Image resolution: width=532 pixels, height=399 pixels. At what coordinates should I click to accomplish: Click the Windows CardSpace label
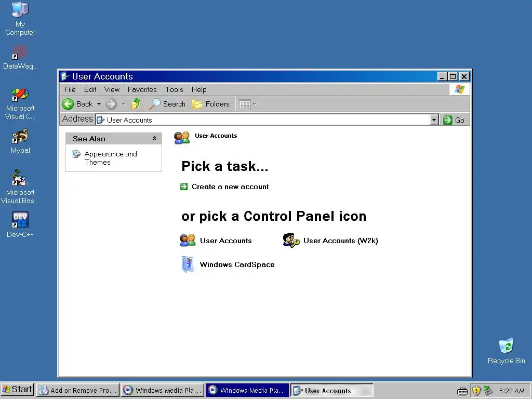pos(237,264)
